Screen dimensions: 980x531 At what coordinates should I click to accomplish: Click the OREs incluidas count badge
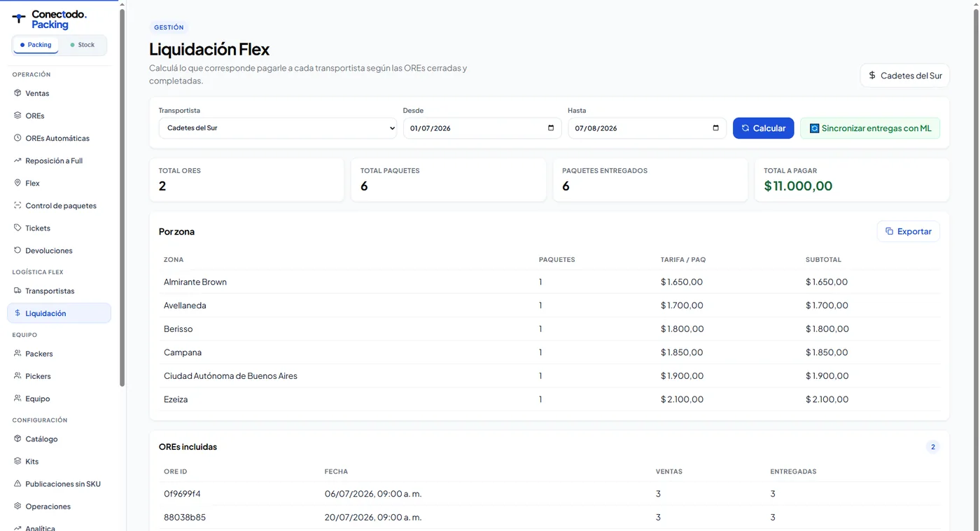(932, 447)
